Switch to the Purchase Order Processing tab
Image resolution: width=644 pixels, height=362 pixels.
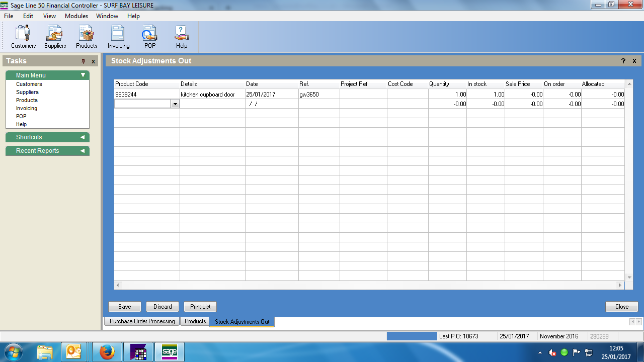[142, 321]
